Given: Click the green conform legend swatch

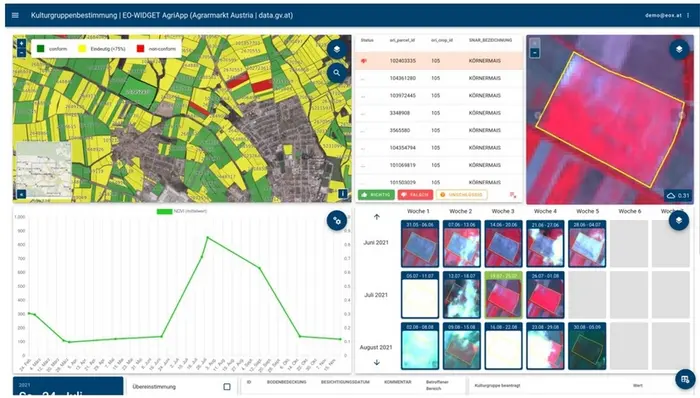Looking at the screenshot, I should click(41, 49).
